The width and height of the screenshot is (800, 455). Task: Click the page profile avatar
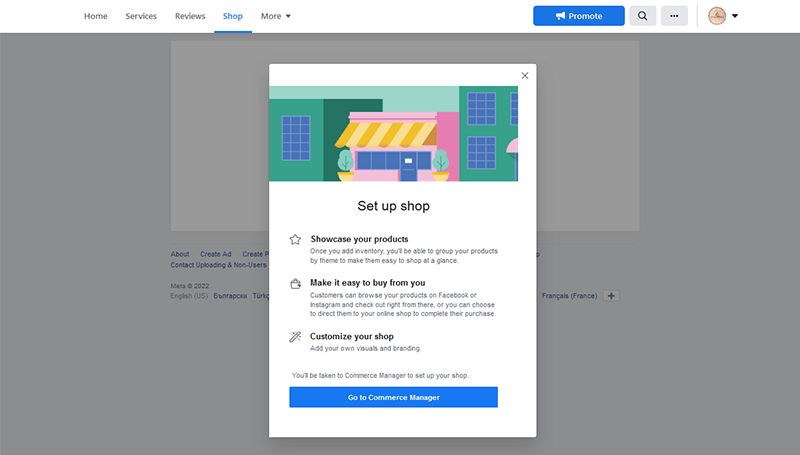717,16
